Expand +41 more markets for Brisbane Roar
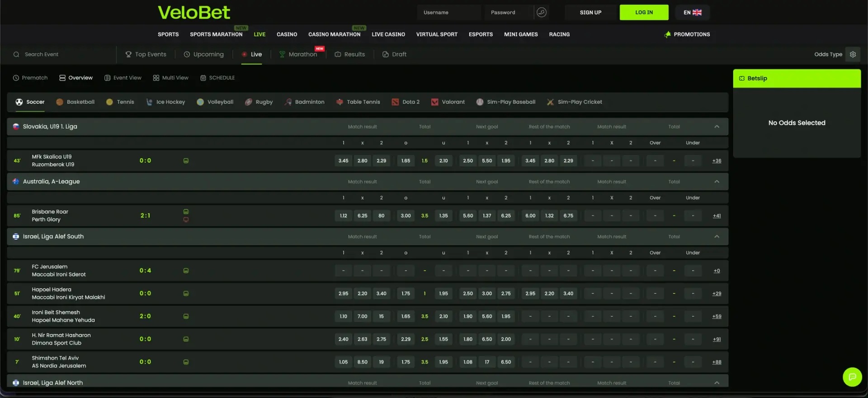 717,216
